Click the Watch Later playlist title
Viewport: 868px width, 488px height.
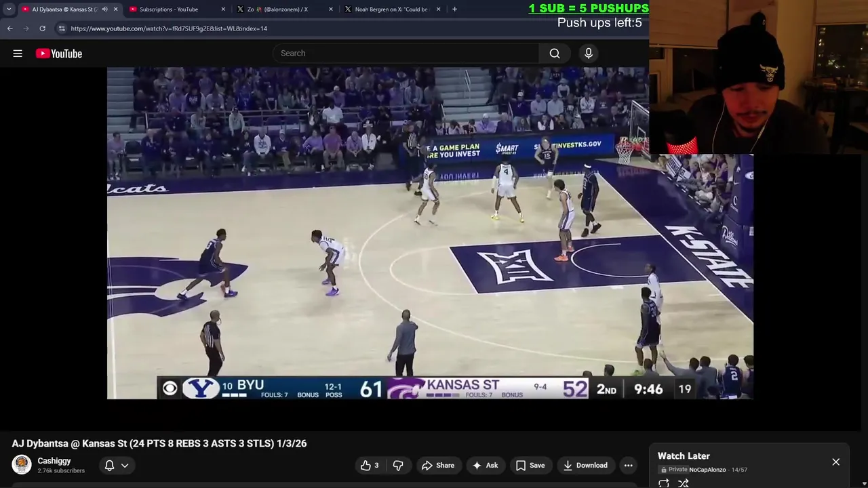(x=684, y=456)
